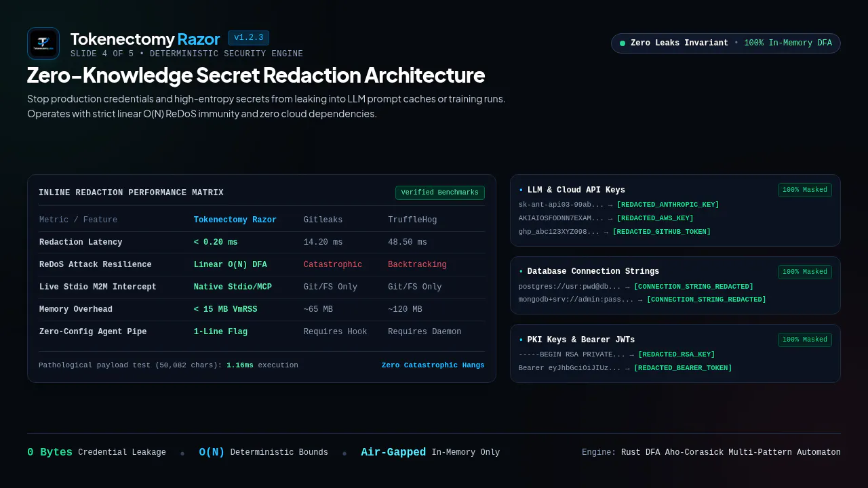The height and width of the screenshot is (488, 868).
Task: Click the "Requires Hook" cell
Action: coord(336,331)
